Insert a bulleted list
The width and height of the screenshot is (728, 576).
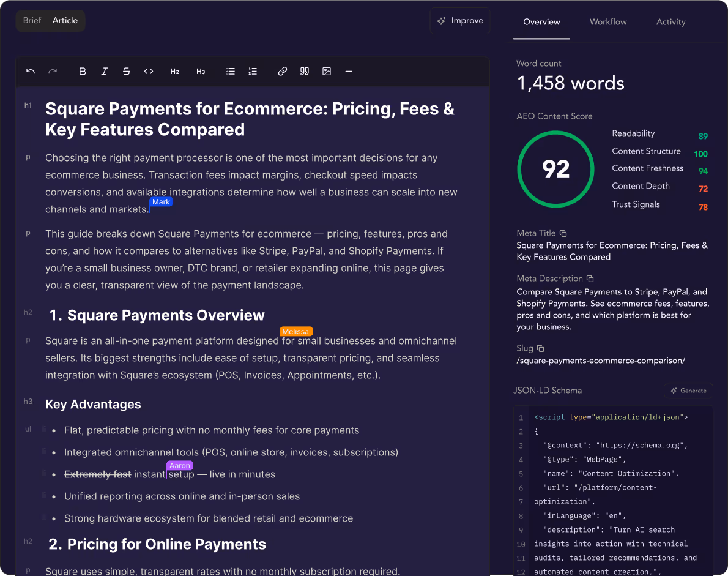point(231,71)
